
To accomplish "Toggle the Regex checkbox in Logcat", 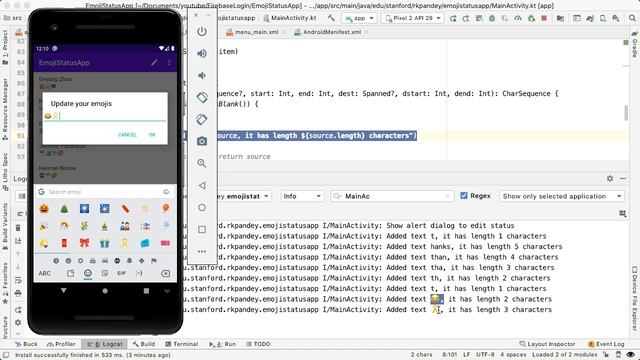I will point(464,196).
